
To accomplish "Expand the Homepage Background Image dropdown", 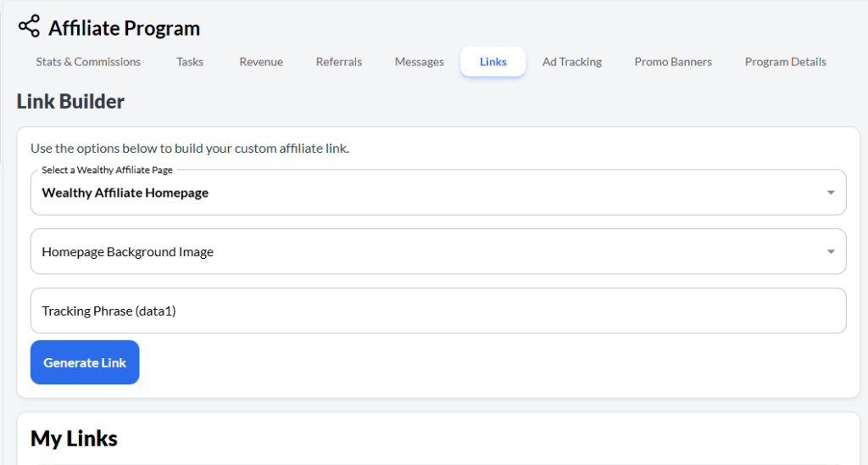I will click(x=438, y=252).
